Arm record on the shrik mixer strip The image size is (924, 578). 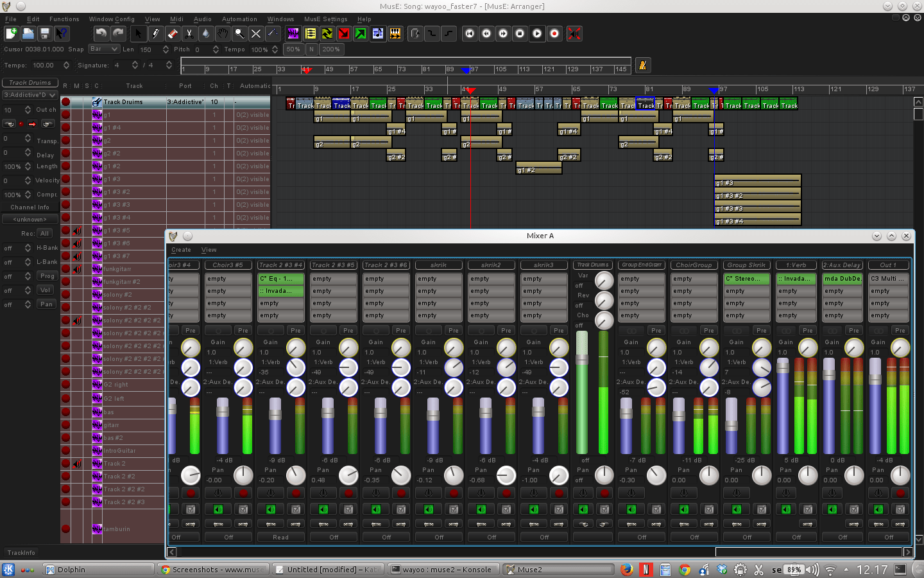point(454,493)
